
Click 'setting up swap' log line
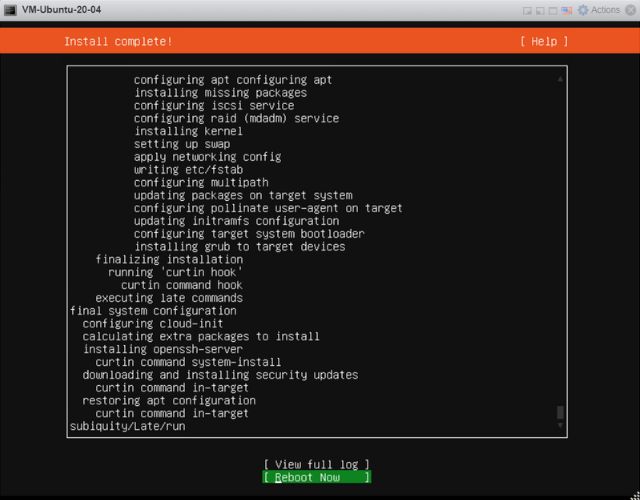182,144
